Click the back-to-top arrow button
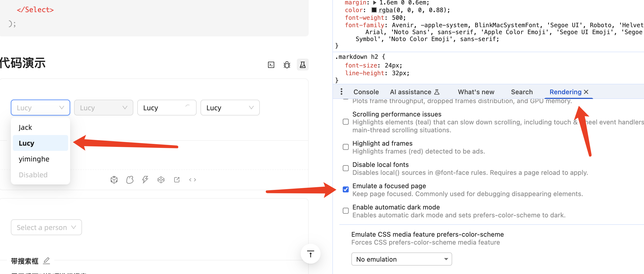This screenshot has width=644, height=274. (310, 254)
